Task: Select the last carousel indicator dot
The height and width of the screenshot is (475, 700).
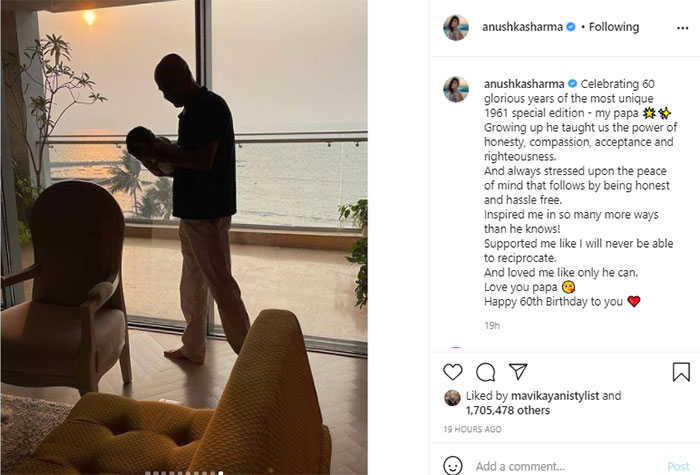Action: [221, 473]
